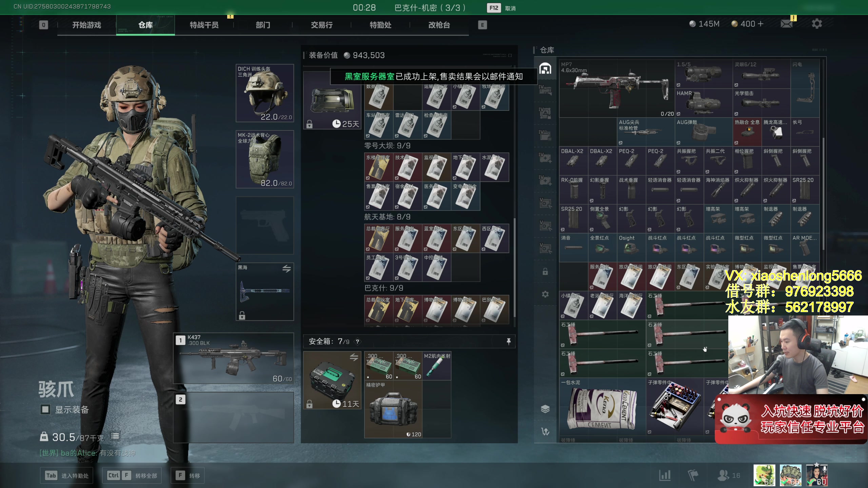Select the DICH 训练头盔 helmet slot
Image resolution: width=868 pixels, height=488 pixels.
click(265, 93)
